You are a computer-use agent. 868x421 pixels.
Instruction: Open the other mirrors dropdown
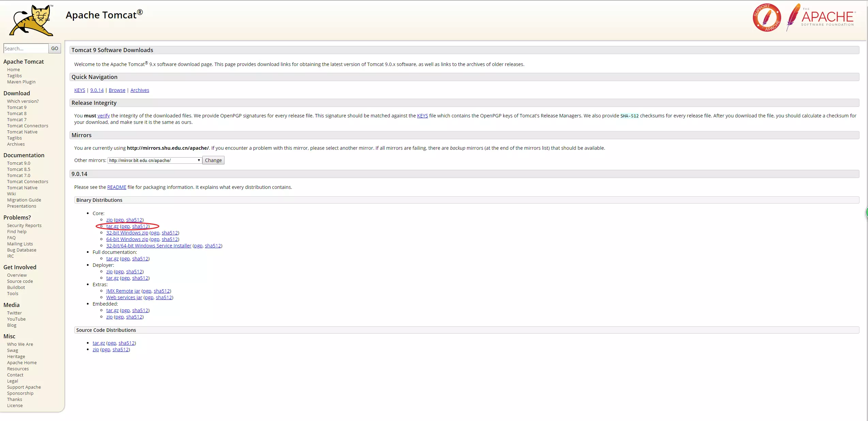point(155,160)
